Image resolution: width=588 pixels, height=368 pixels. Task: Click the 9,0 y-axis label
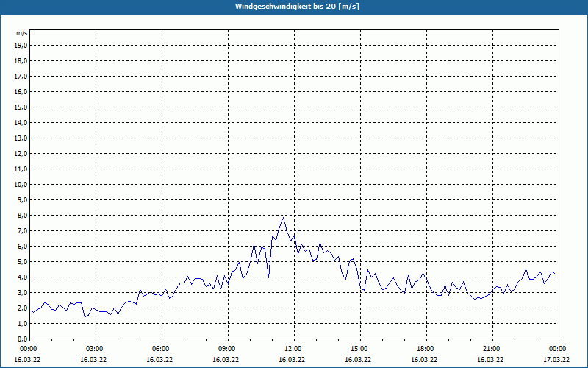[22, 199]
